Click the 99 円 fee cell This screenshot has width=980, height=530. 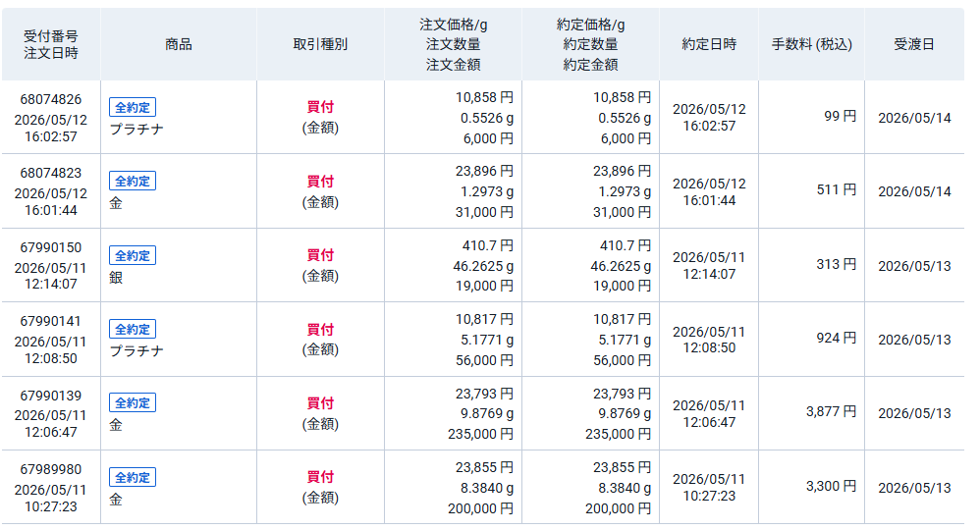(840, 116)
